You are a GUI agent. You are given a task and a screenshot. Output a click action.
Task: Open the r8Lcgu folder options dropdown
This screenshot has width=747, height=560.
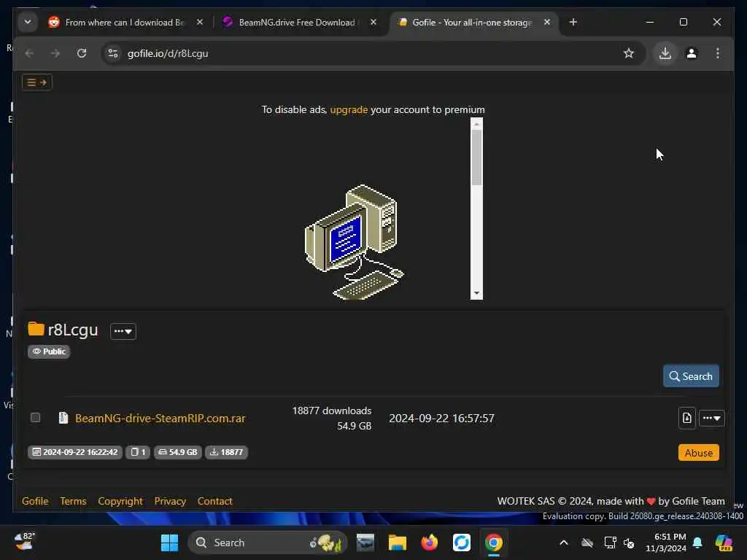pyautogui.click(x=123, y=331)
